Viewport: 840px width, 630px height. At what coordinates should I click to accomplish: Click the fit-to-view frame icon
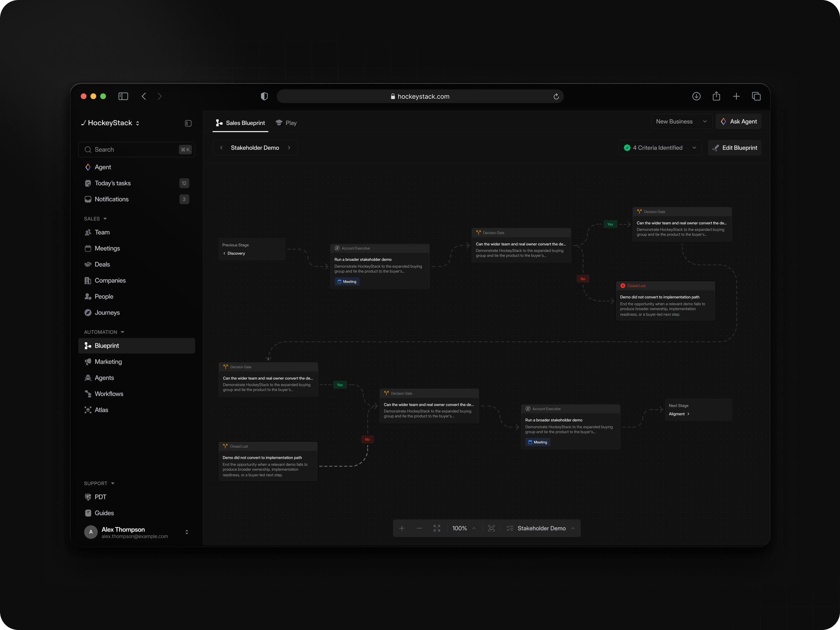(491, 528)
